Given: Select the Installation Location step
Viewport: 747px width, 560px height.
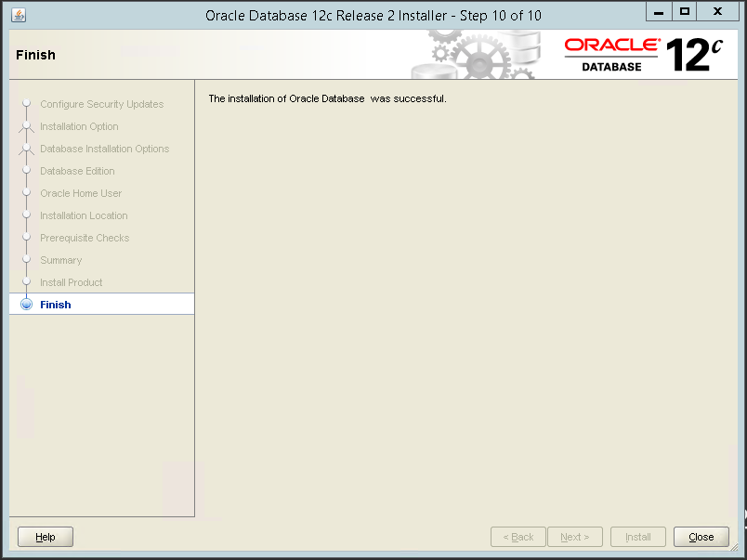Looking at the screenshot, I should (x=84, y=215).
